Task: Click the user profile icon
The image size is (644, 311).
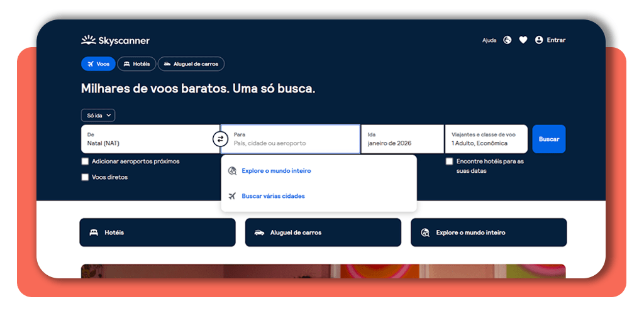Action: pyautogui.click(x=539, y=40)
